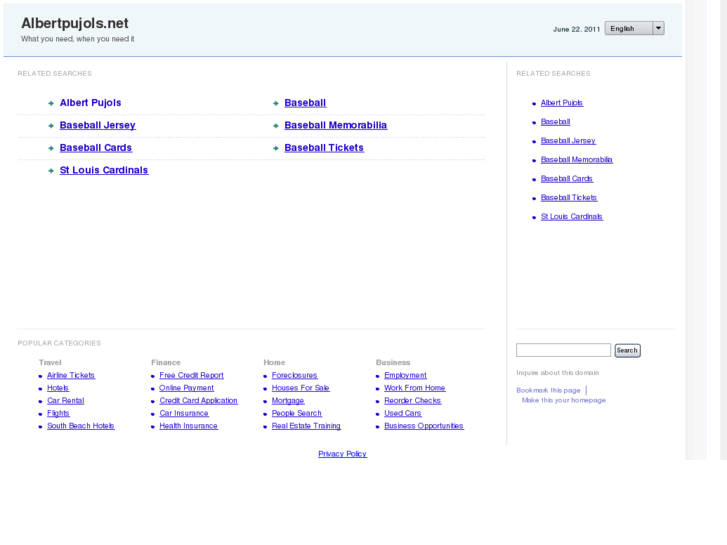Open the English language dropdown
The height and width of the screenshot is (545, 727).
[x=634, y=28]
